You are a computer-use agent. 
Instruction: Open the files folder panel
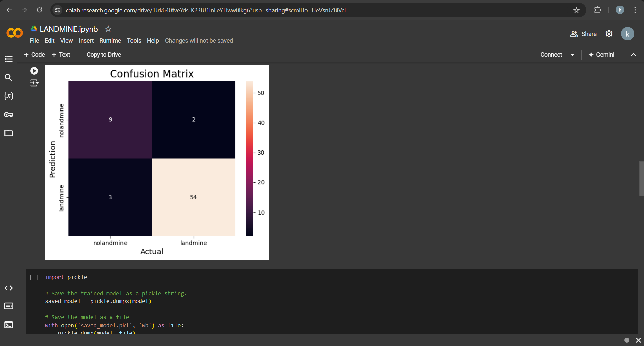[x=9, y=133]
